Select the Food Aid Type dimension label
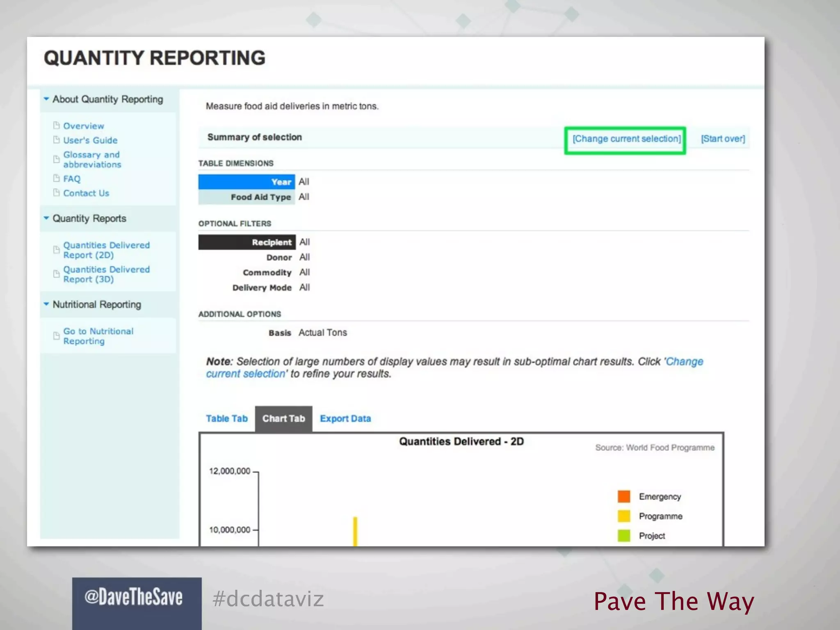The image size is (840, 630). pyautogui.click(x=247, y=197)
